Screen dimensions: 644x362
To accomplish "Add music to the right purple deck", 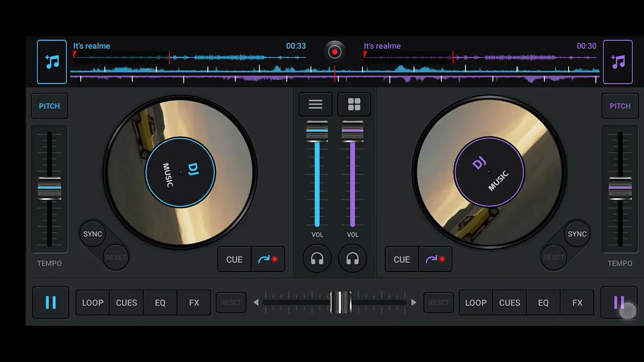I will (x=618, y=62).
